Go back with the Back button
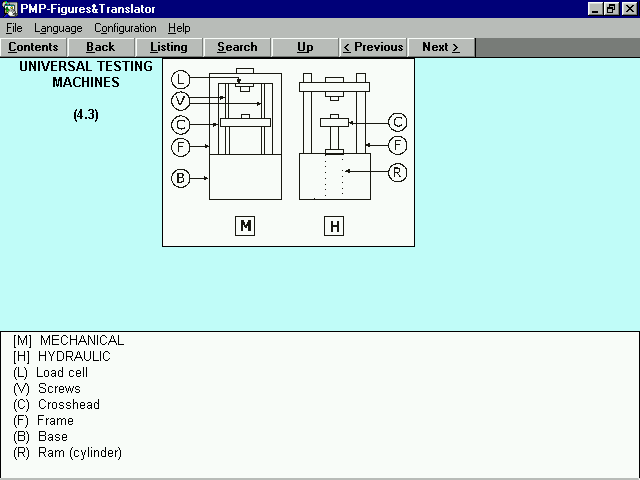Screen dimensions: 640x480 (101, 47)
